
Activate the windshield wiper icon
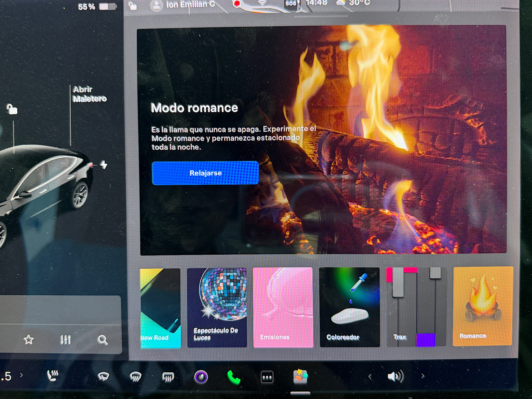pyautogui.click(x=103, y=376)
